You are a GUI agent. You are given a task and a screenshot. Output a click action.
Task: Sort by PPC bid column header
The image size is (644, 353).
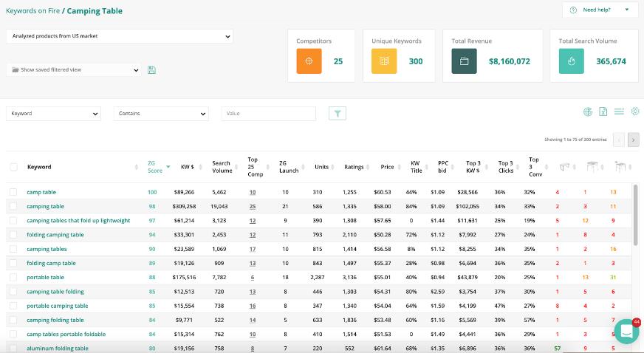(x=443, y=167)
